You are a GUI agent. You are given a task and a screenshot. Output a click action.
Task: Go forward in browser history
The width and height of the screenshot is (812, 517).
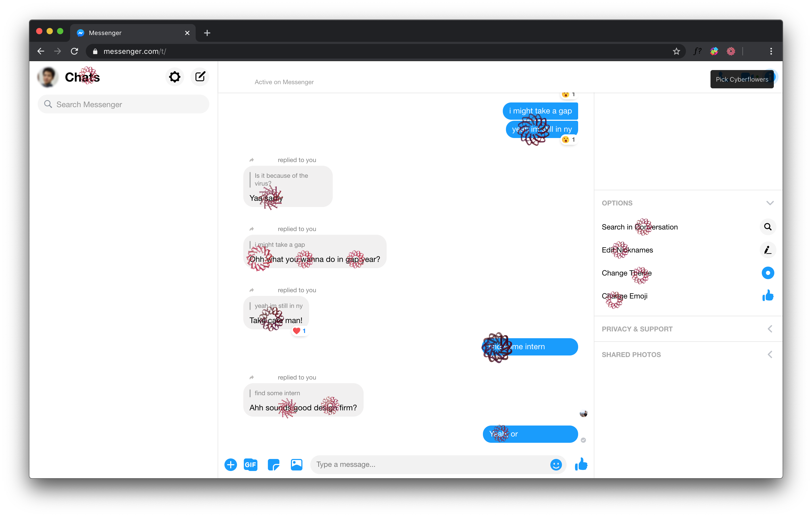pos(58,51)
